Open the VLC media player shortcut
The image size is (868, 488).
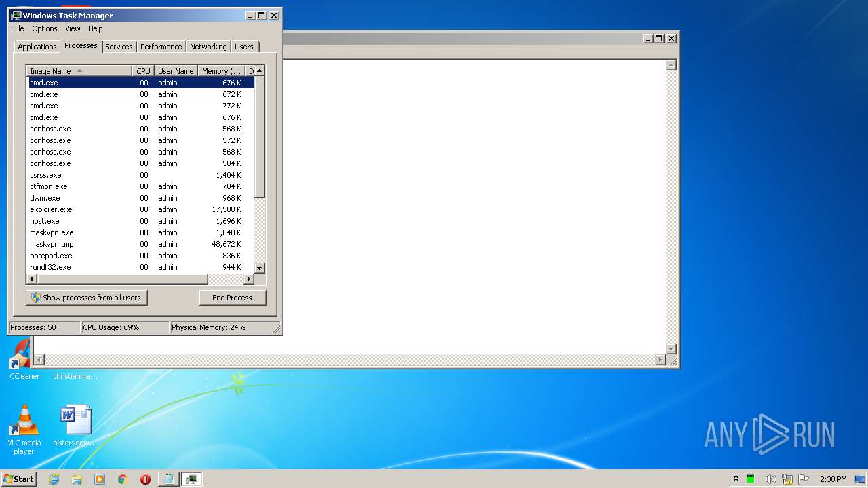click(24, 430)
